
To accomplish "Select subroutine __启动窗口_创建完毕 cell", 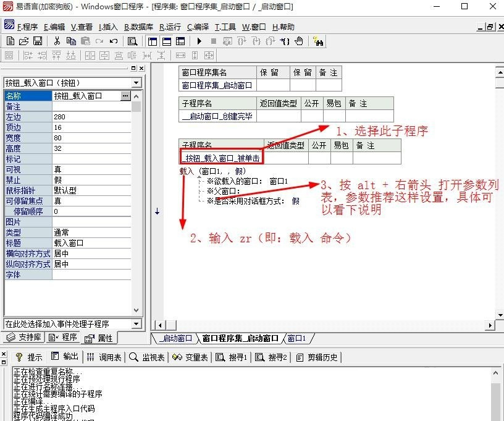I will (x=217, y=116).
